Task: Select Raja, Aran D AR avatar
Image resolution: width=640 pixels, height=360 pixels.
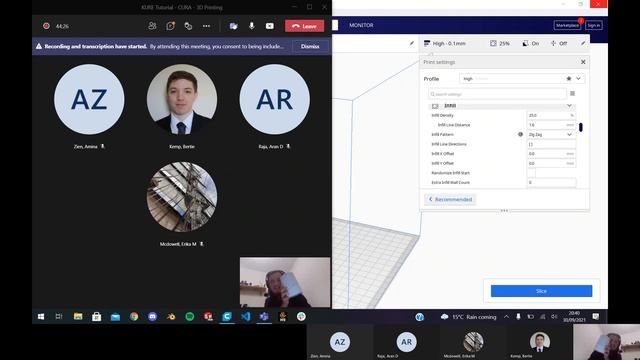Action: [x=275, y=99]
